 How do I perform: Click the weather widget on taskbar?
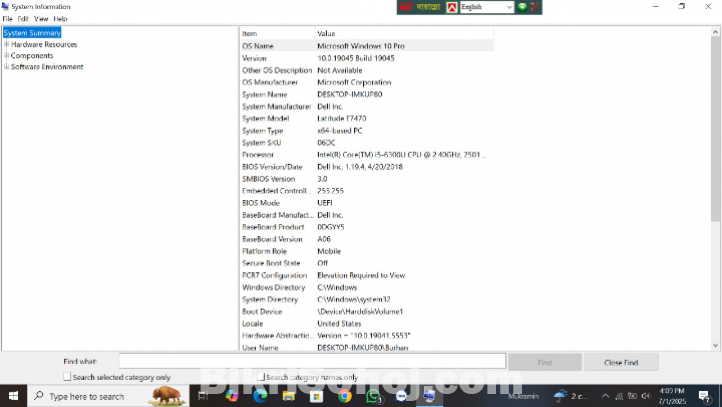point(570,396)
